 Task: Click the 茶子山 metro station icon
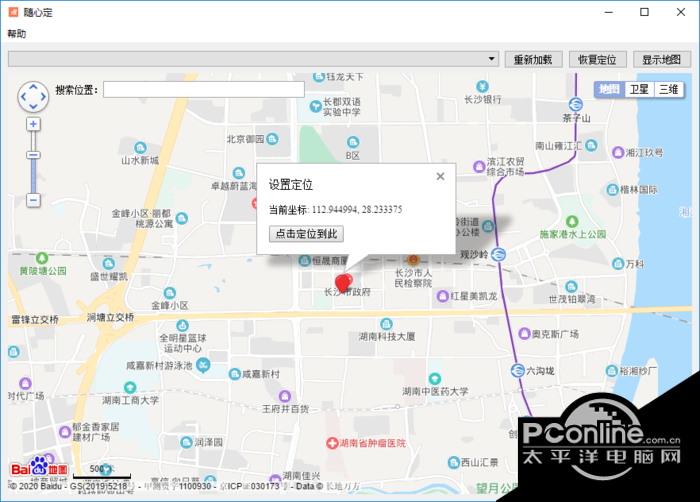click(x=575, y=105)
